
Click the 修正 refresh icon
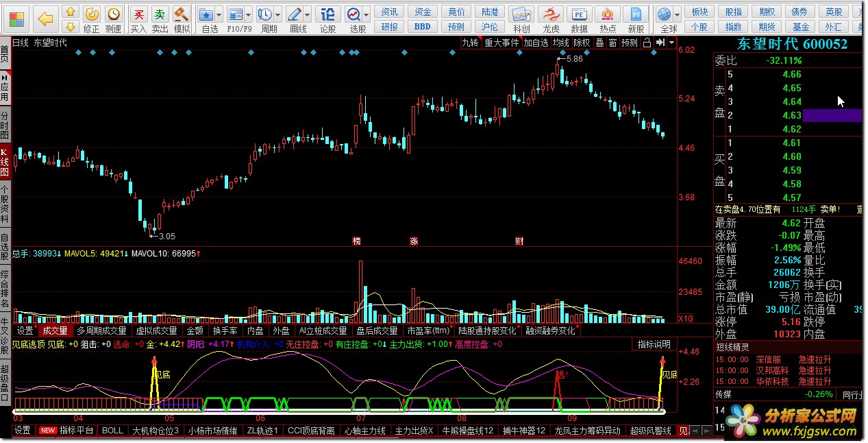pyautogui.click(x=91, y=14)
